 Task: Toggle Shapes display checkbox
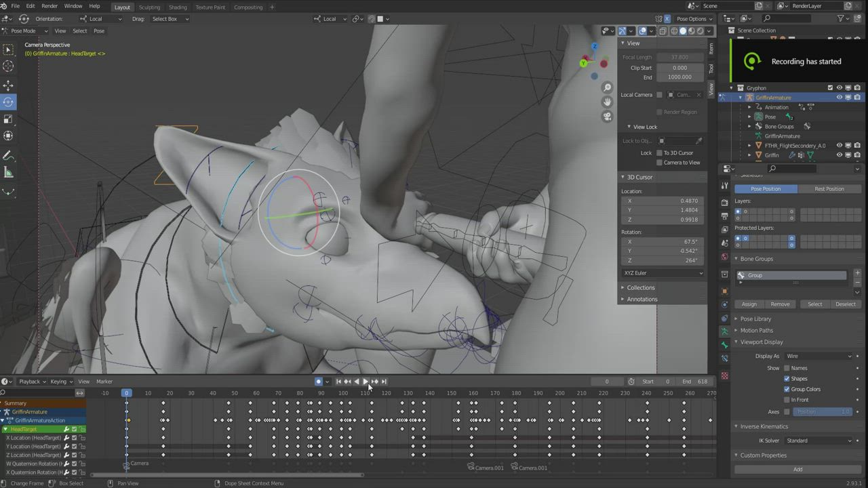pyautogui.click(x=787, y=379)
